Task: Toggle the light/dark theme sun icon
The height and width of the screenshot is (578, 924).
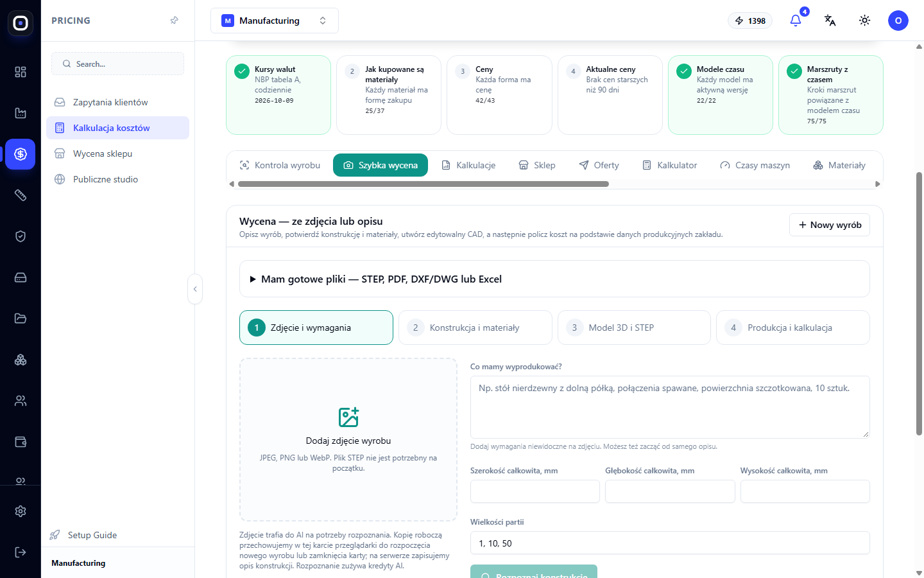Action: pos(865,21)
